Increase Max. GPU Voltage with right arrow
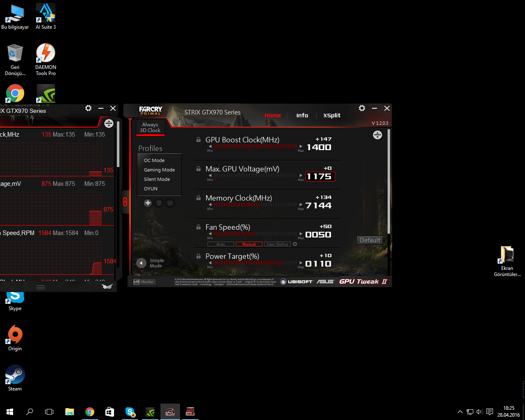525x420 pixels. (301, 176)
